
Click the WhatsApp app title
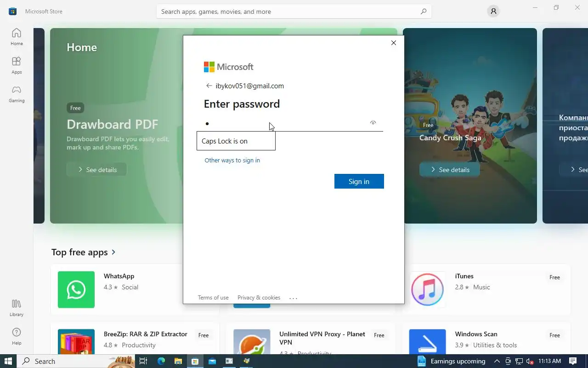click(119, 276)
